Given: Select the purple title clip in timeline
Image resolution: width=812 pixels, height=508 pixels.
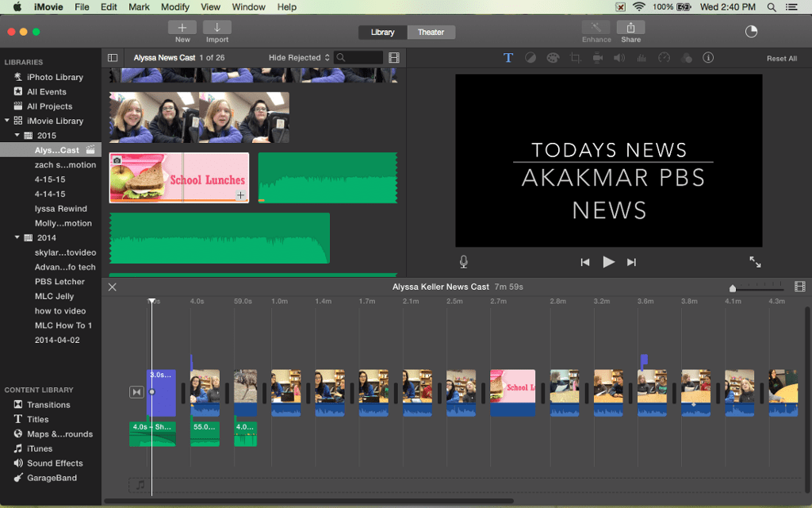Looking at the screenshot, I should [x=161, y=392].
